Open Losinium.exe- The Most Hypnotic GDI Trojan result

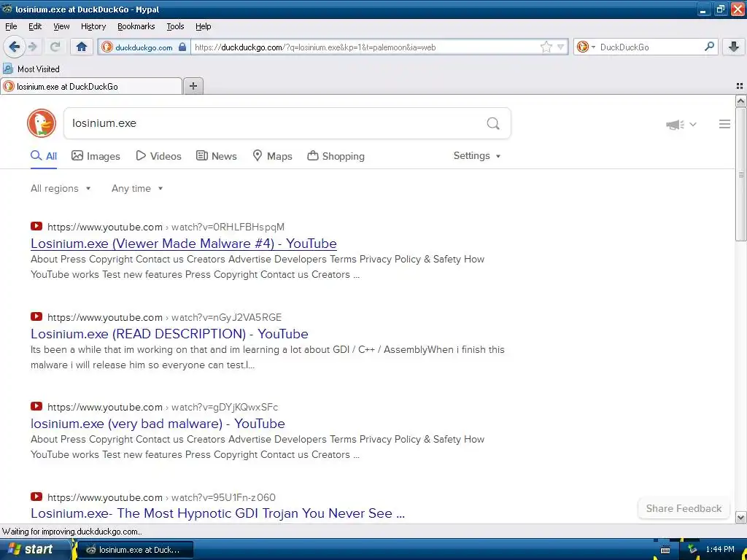pos(217,513)
